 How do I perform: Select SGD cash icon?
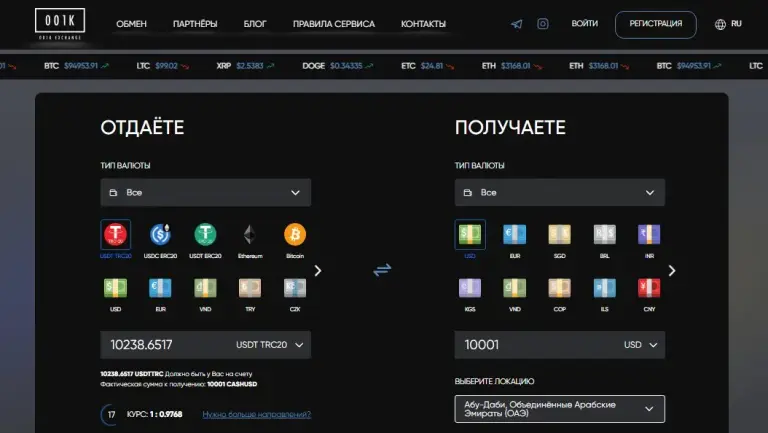pyautogui.click(x=559, y=235)
